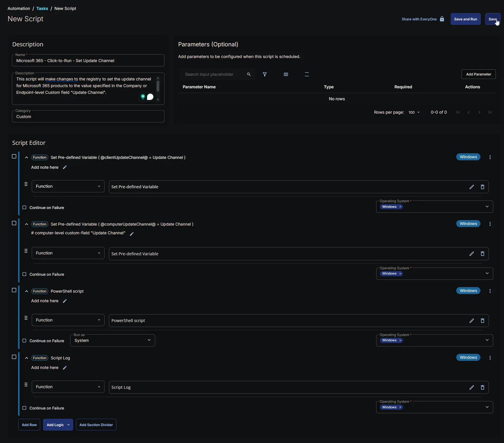Click Share with EveryOne link

[419, 19]
